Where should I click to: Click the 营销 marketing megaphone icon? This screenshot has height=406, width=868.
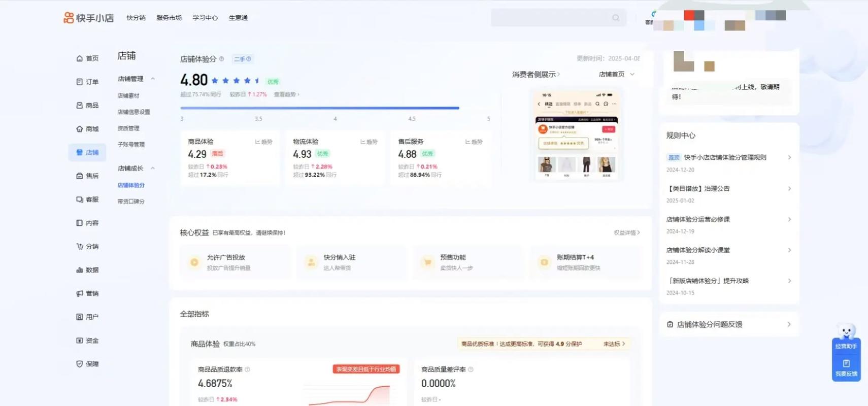click(x=80, y=293)
